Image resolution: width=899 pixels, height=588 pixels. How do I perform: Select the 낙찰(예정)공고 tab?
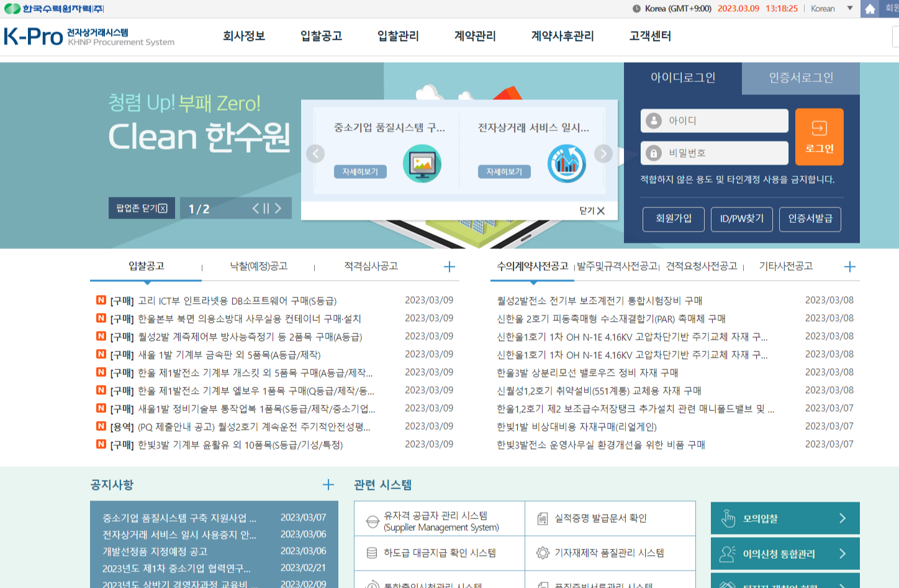tap(259, 266)
